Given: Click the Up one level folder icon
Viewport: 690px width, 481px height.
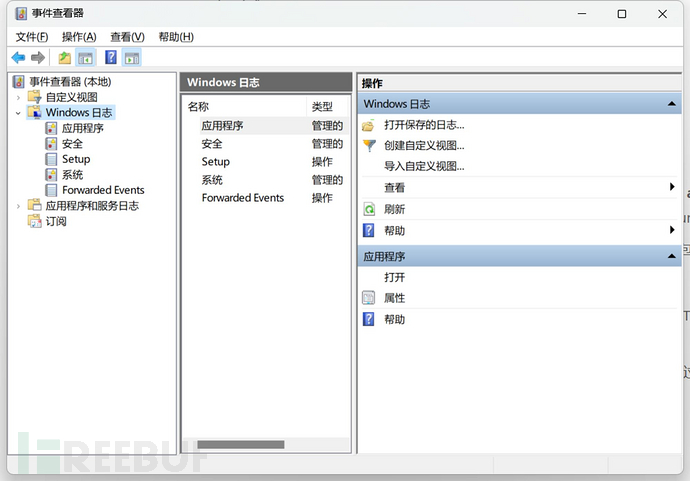Looking at the screenshot, I should click(x=65, y=58).
